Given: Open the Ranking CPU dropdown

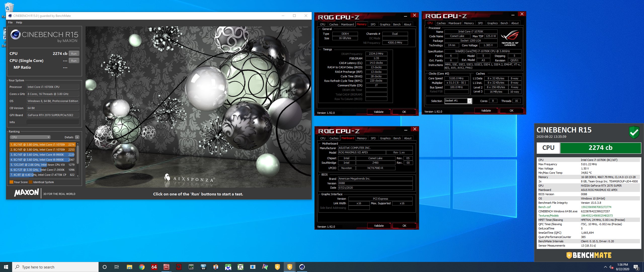Looking at the screenshot, I should coord(30,137).
